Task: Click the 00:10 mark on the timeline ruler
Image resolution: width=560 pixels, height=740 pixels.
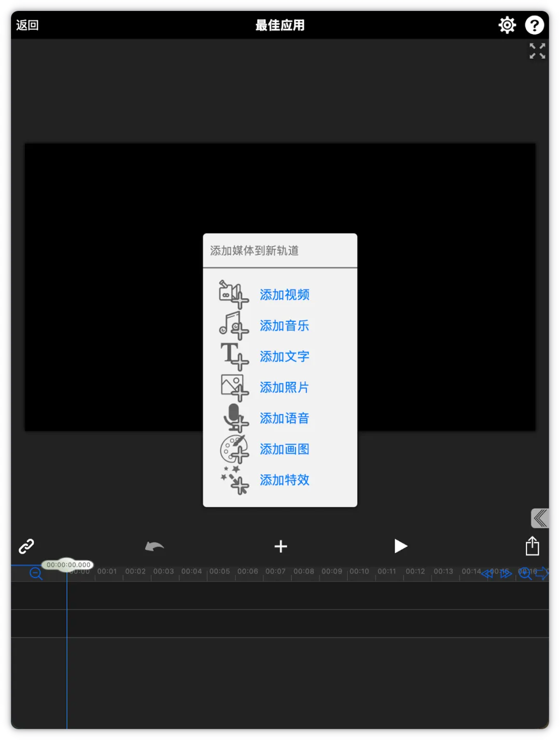Action: [x=359, y=571]
